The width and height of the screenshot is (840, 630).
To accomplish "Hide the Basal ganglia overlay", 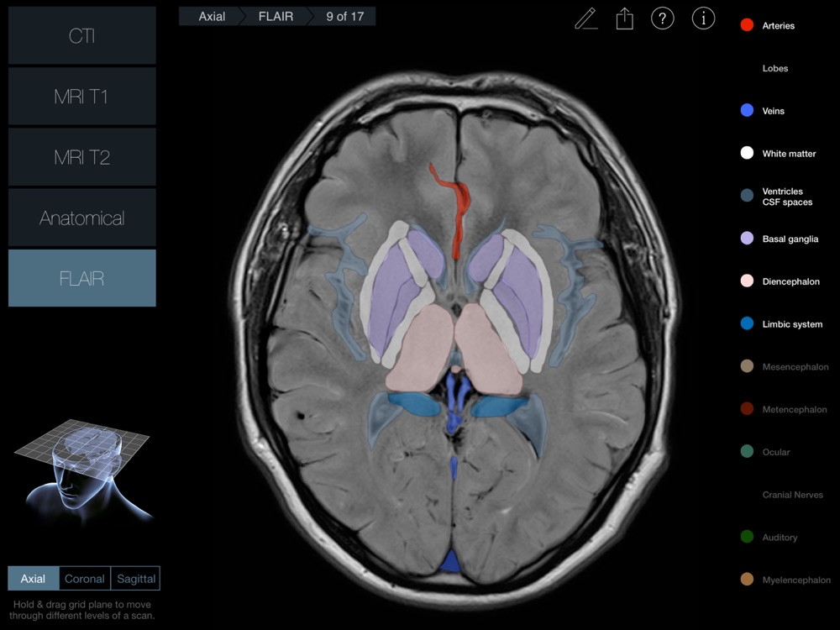I will click(746, 239).
